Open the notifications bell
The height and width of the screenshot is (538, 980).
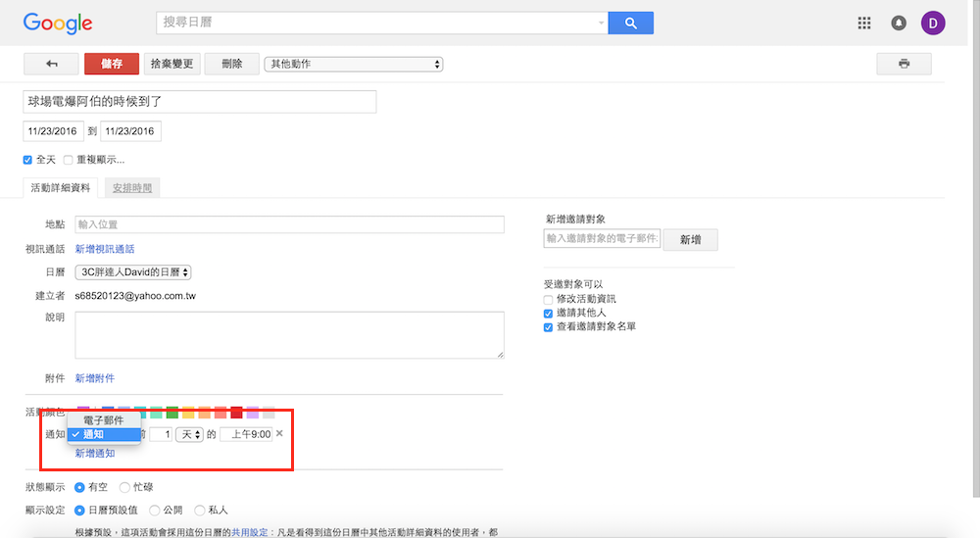coord(899,24)
